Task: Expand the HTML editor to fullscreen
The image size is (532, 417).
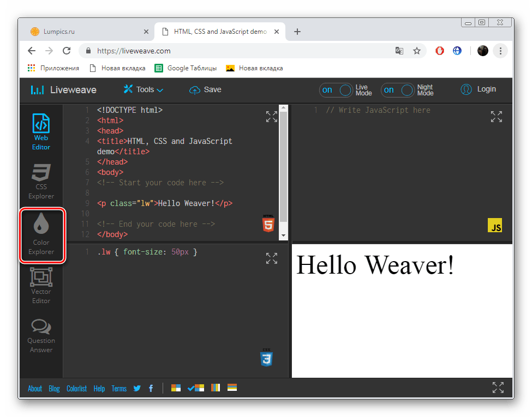Action: pyautogui.click(x=271, y=116)
